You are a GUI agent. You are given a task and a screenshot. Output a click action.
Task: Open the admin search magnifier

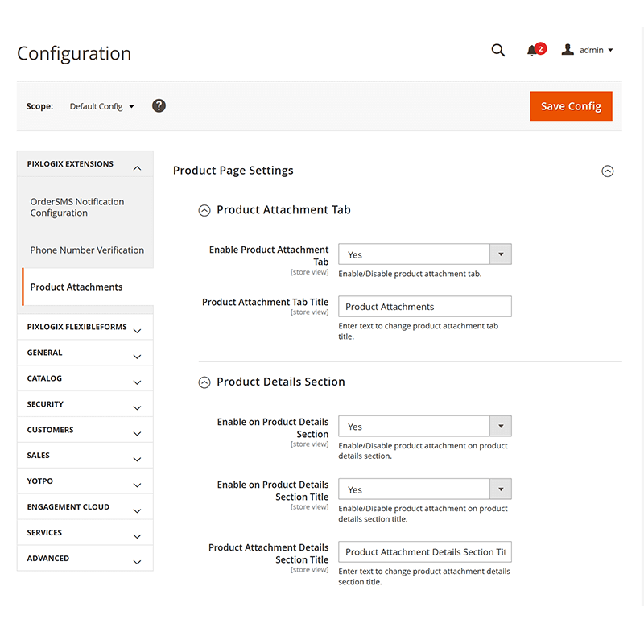(497, 50)
